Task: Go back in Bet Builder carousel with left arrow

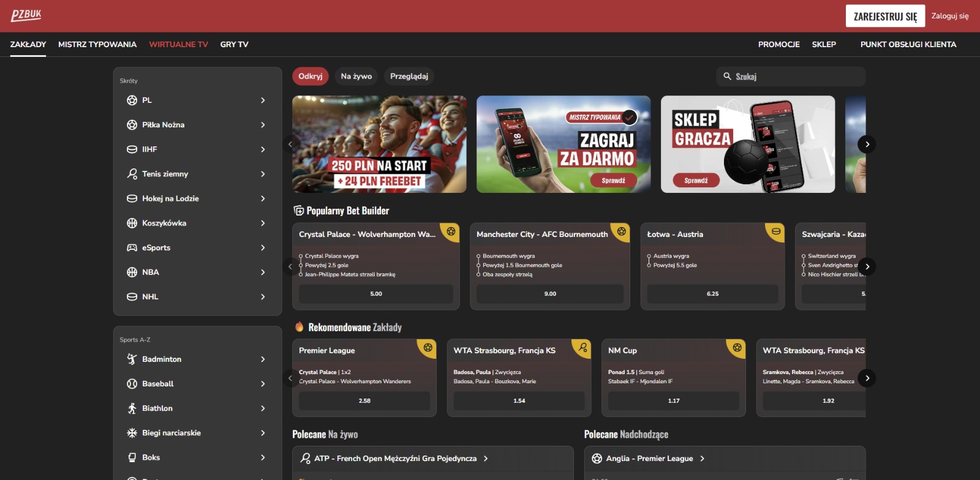Action: click(x=290, y=266)
